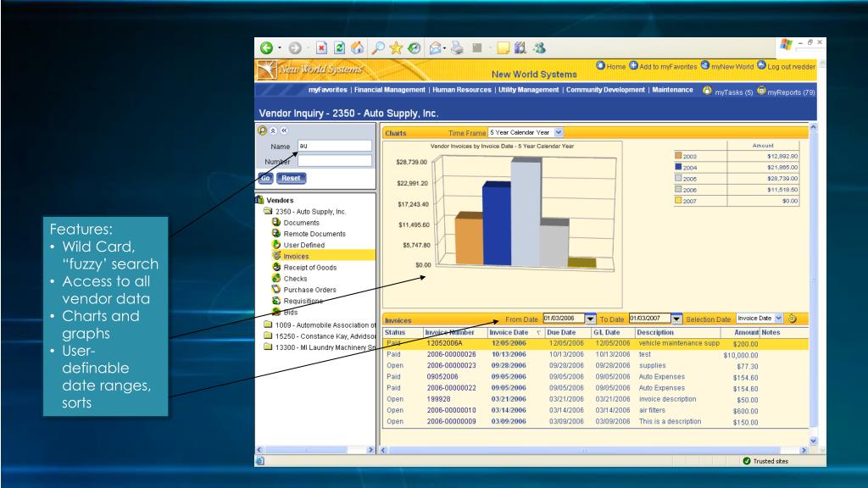Screen dimensions: 868x488
Task: Open the browser History icon
Action: 414,48
